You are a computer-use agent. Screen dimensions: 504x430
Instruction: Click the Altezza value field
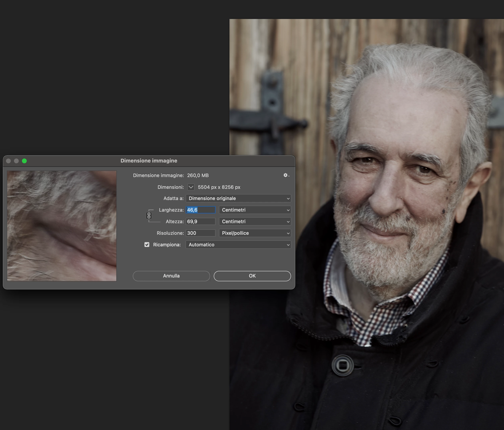click(x=201, y=221)
